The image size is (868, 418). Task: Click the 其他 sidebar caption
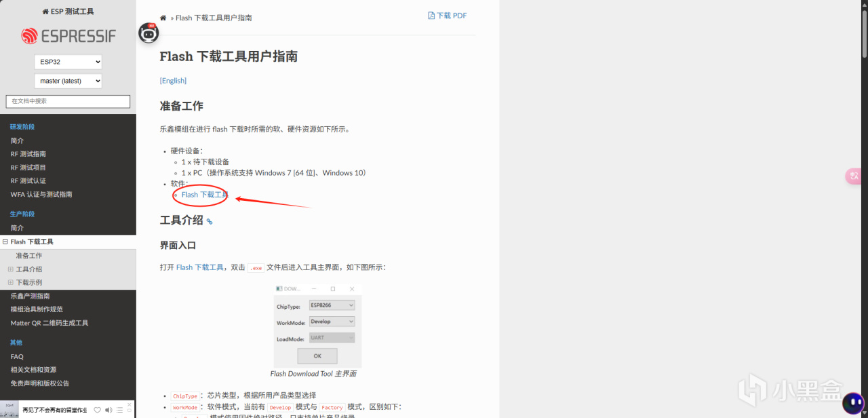(16, 343)
